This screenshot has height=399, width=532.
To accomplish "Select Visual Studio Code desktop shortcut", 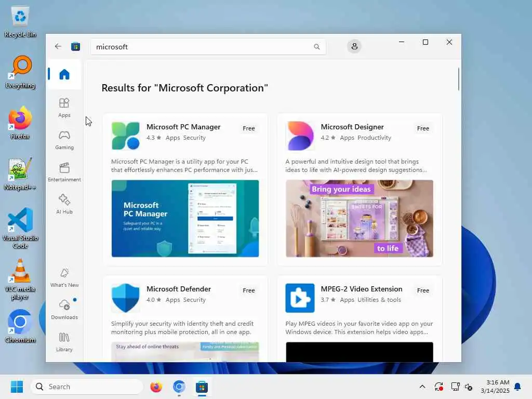I will pyautogui.click(x=20, y=228).
